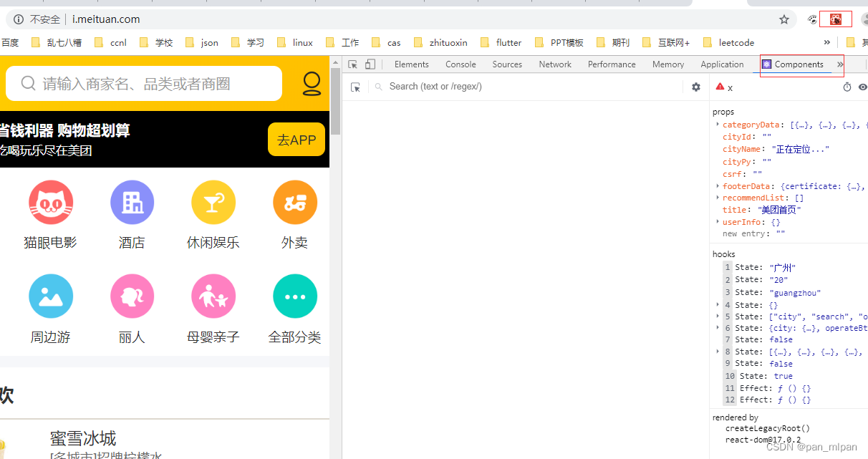This screenshot has height=459, width=868.
Task: Open the 酒店 category icon
Action: coord(132,203)
